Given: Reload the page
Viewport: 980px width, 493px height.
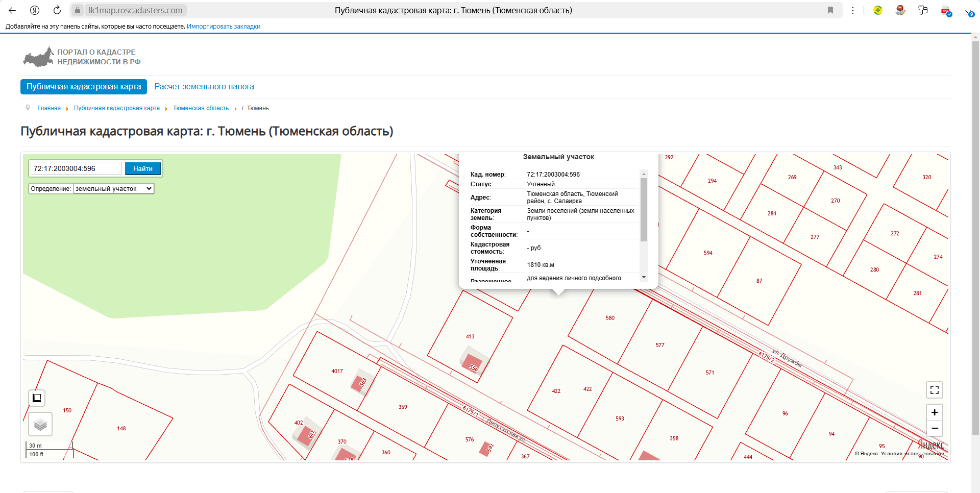Looking at the screenshot, I should pyautogui.click(x=57, y=10).
